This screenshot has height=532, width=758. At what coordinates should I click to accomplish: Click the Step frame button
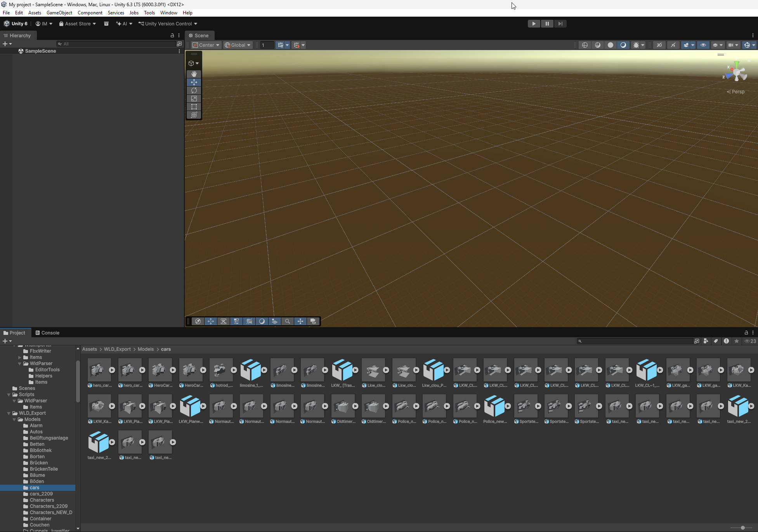point(560,24)
